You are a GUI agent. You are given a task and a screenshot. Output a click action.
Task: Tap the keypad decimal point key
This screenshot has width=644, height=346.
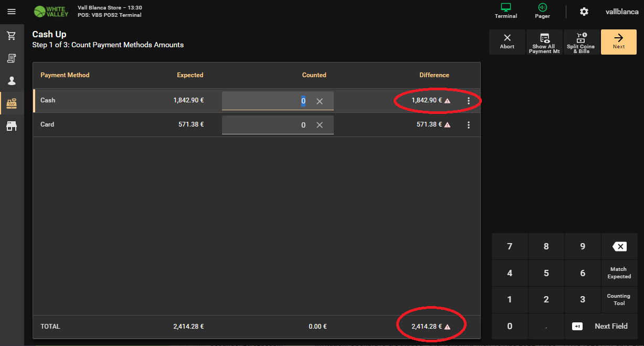point(546,326)
